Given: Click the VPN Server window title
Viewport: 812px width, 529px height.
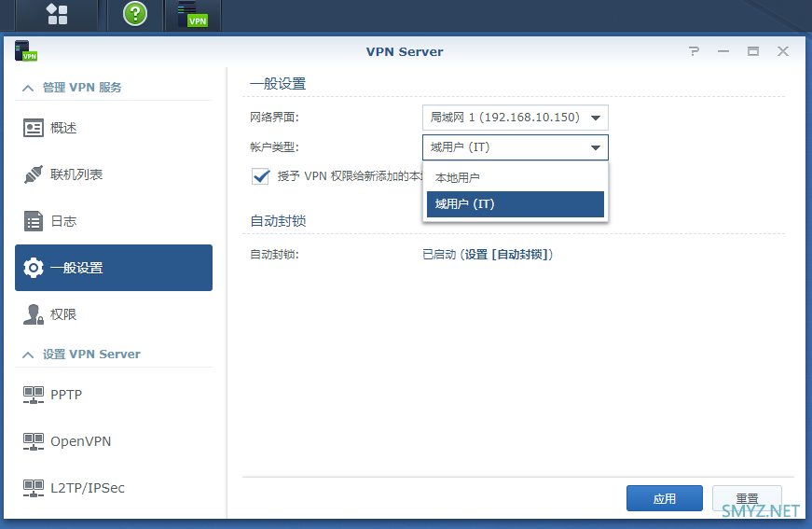Looking at the screenshot, I should 405,52.
